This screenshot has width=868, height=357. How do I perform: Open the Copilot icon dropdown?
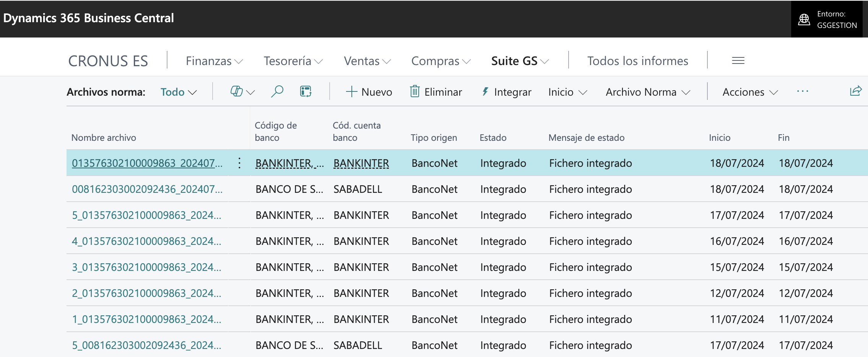242,92
